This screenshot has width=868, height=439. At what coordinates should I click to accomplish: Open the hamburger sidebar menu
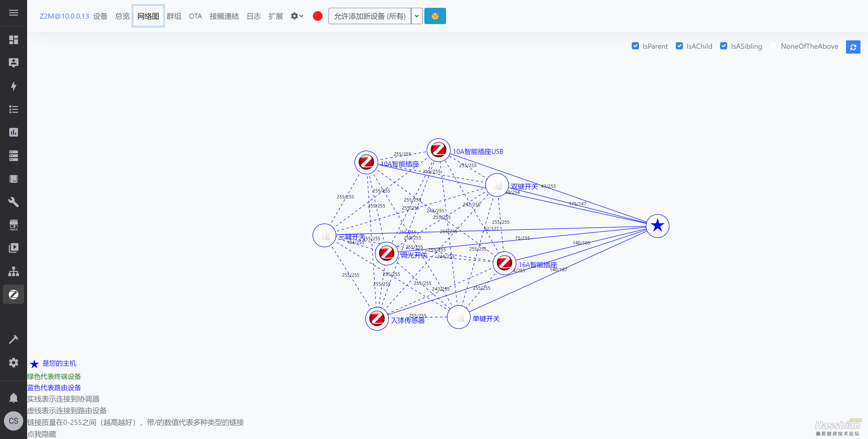click(14, 13)
